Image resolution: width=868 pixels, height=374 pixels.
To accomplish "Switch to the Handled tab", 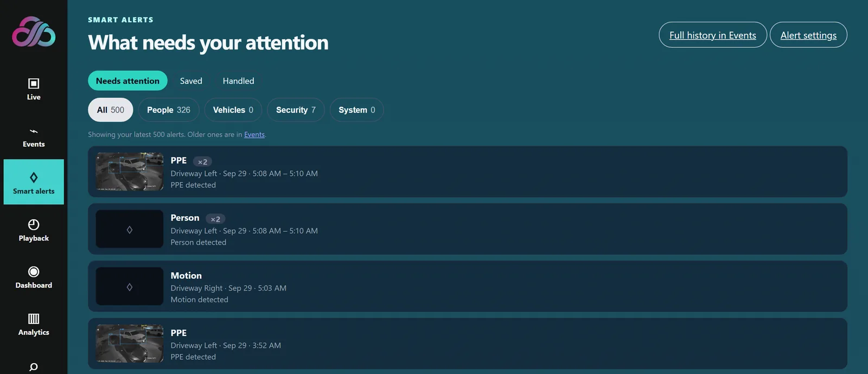I will [238, 81].
